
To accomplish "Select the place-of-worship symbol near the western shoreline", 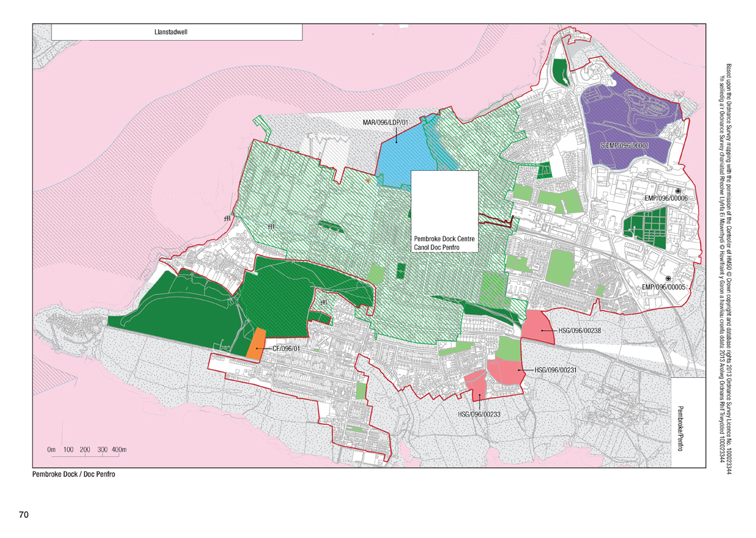I will pos(227,219).
